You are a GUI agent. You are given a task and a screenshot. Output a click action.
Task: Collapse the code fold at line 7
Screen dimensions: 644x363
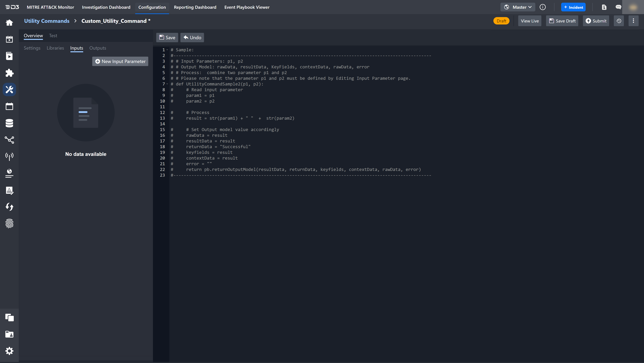168,84
